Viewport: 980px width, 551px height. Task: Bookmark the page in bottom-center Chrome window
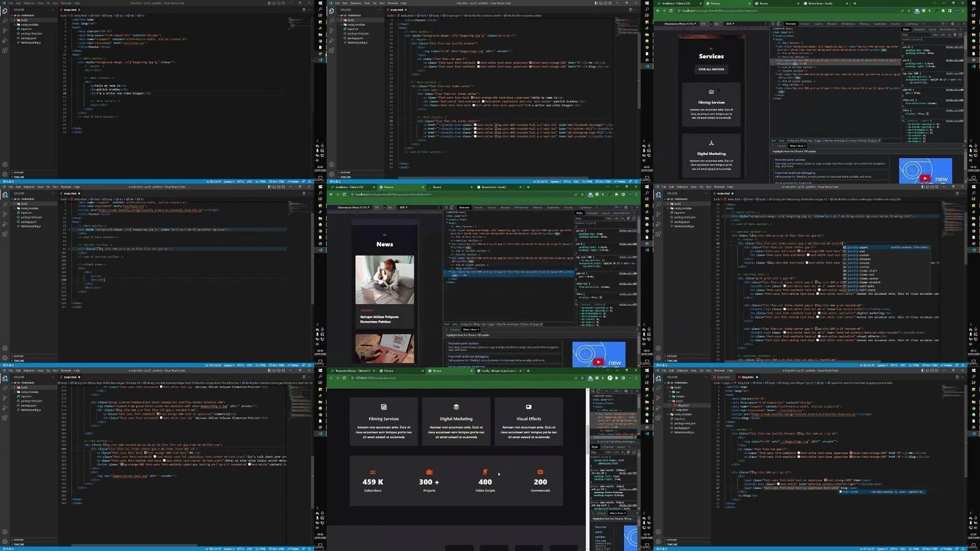582,378
